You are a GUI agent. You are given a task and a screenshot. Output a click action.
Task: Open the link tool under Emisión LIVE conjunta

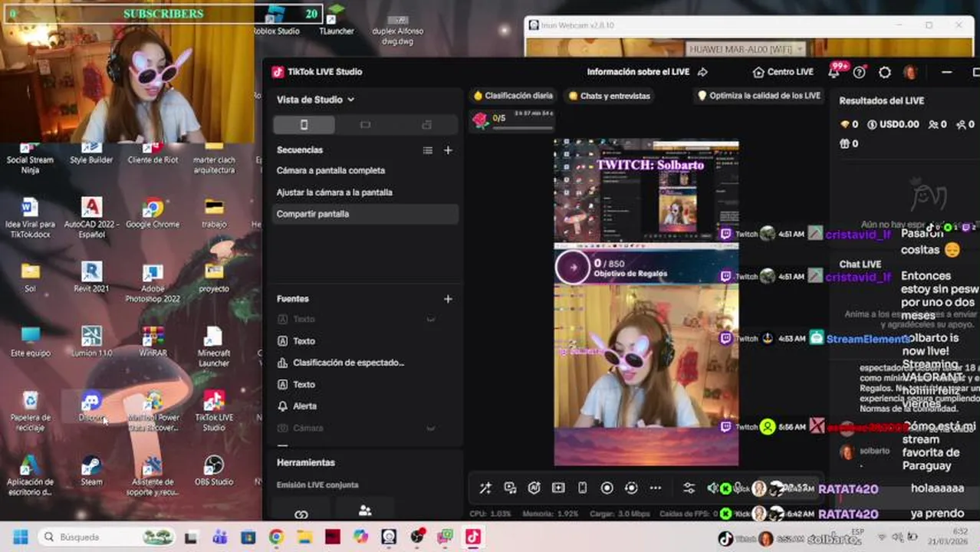pyautogui.click(x=301, y=513)
